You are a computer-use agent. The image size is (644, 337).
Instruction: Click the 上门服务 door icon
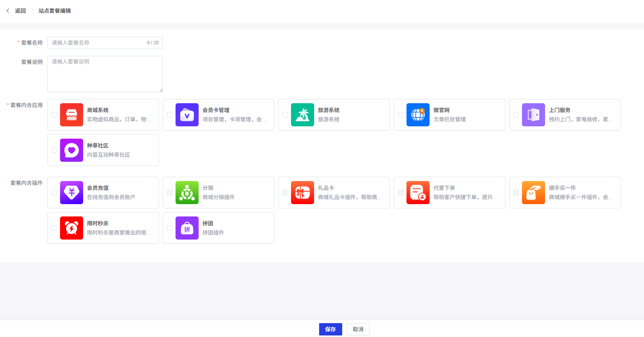coord(534,115)
